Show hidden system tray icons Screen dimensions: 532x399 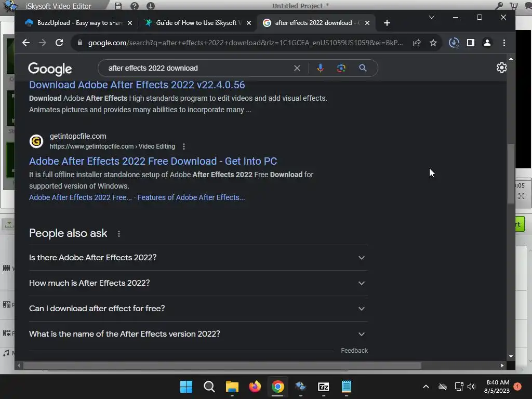(x=426, y=387)
